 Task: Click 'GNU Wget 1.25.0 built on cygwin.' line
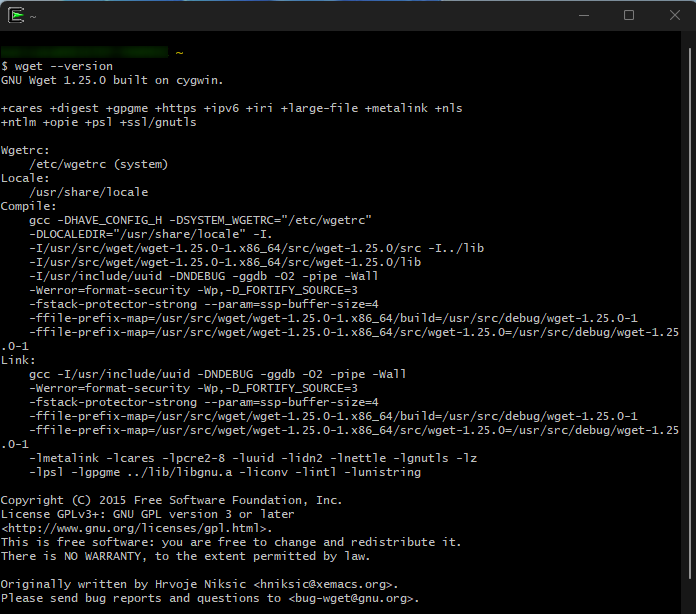[112, 80]
